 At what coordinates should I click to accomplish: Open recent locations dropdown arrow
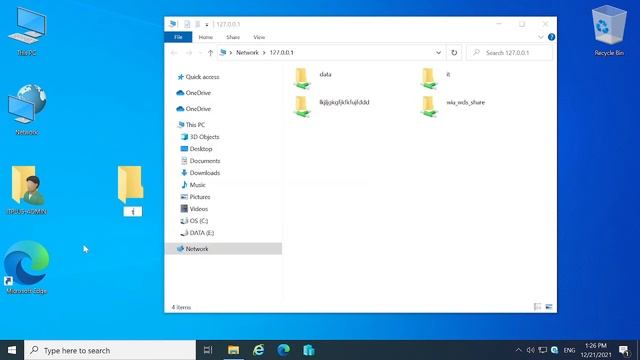[x=200, y=53]
